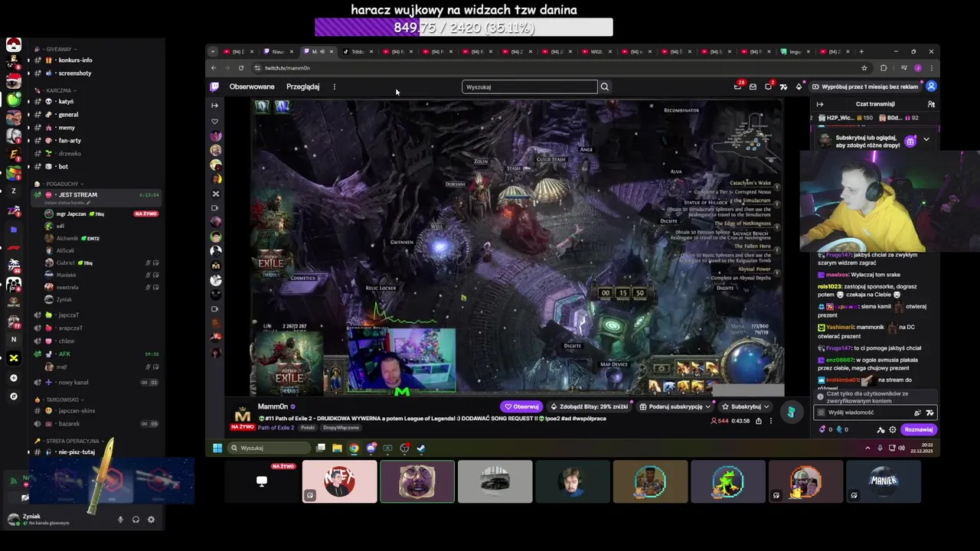The image size is (980, 551).
Task: Click Wypróbuj przez 1 miesiąc bez reklam
Action: (865, 86)
